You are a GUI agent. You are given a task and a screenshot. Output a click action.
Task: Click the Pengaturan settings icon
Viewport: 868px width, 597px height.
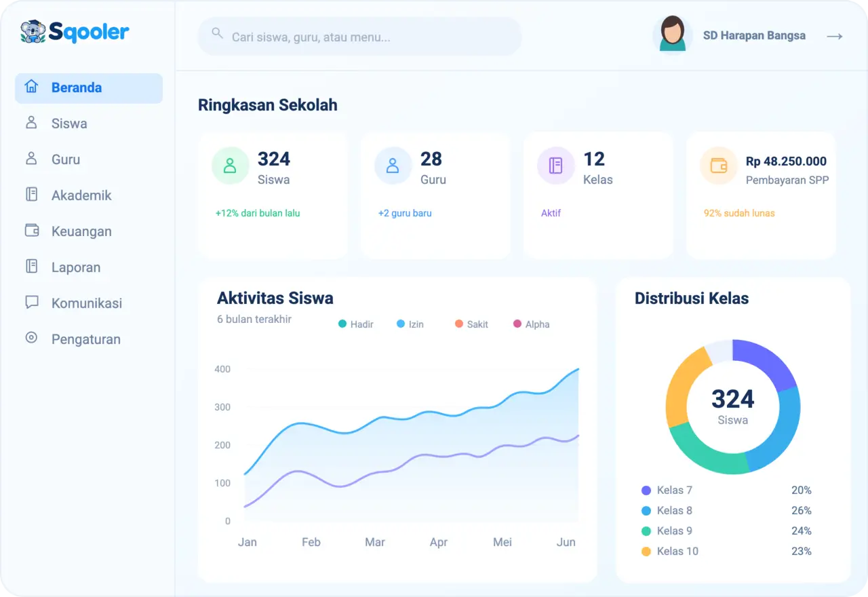click(x=31, y=338)
